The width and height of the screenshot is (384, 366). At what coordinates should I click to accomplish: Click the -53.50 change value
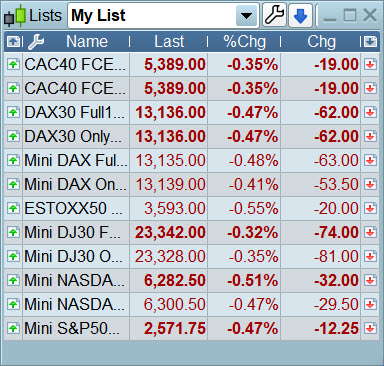click(x=336, y=184)
